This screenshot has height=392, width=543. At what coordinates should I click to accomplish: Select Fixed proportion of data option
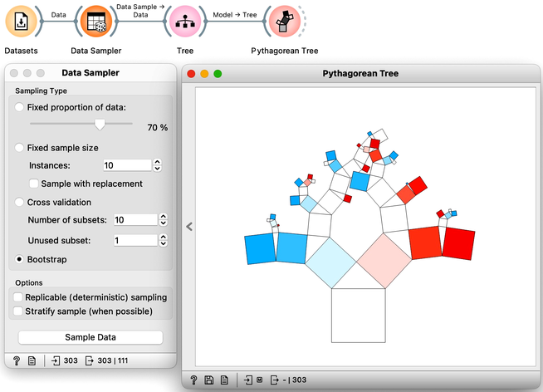click(19, 107)
